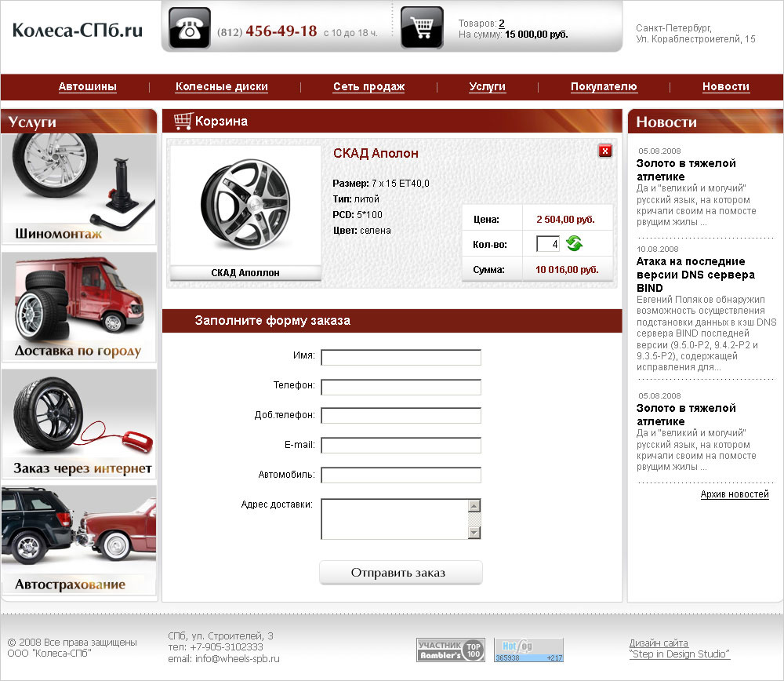Click the sum 10 016,00 руб.
Screen dimensions: 784x681
coord(567,270)
